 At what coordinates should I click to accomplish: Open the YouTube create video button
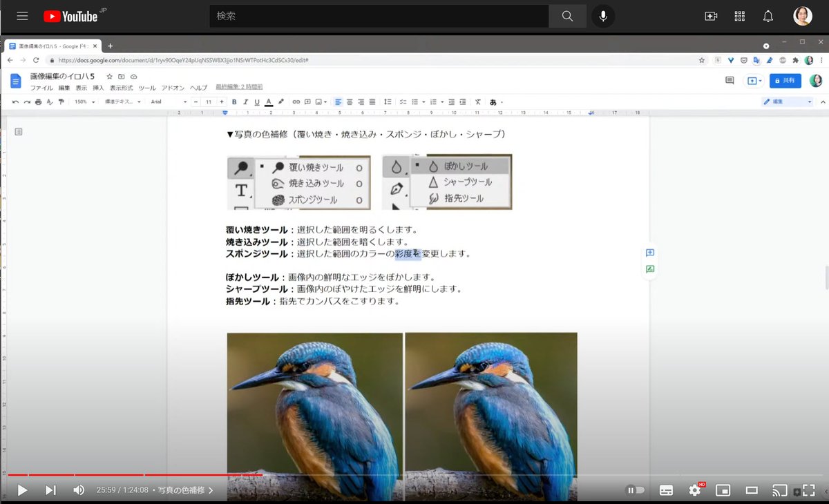coord(711,16)
